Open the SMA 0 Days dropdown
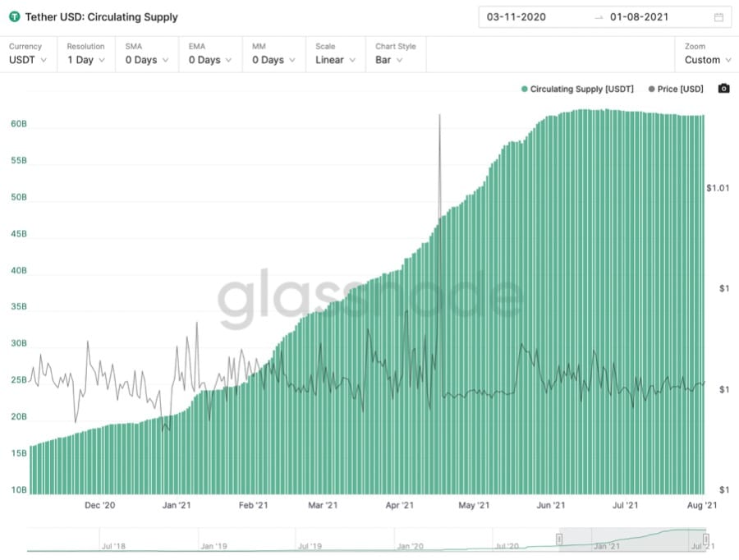Screen dimensions: 739x560 [147, 54]
